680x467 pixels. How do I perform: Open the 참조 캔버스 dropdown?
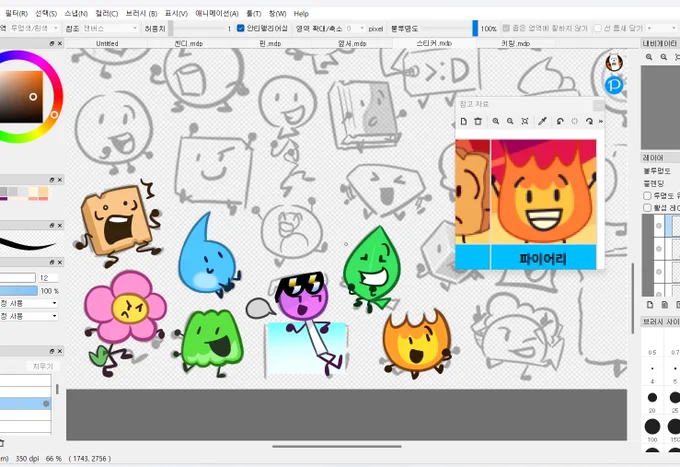(x=110, y=28)
